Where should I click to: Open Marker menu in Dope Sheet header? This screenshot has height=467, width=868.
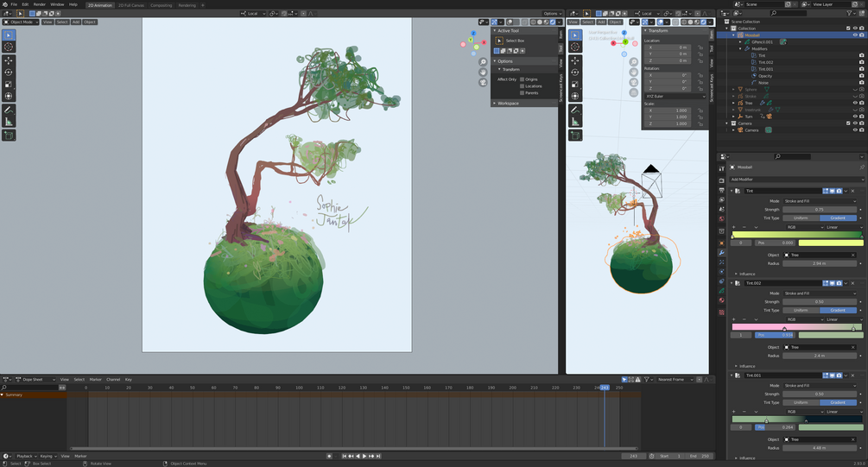95,380
